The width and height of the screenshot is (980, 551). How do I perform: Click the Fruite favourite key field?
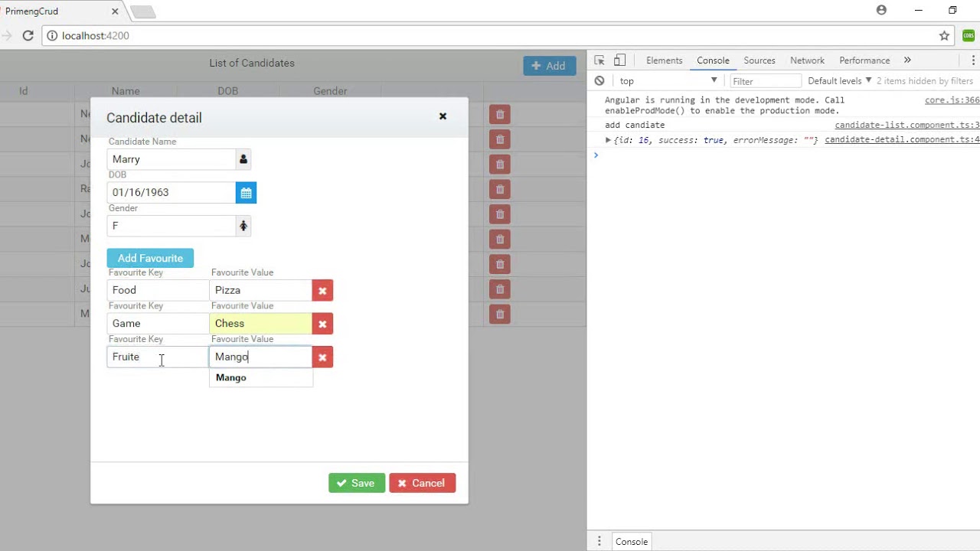click(x=158, y=357)
